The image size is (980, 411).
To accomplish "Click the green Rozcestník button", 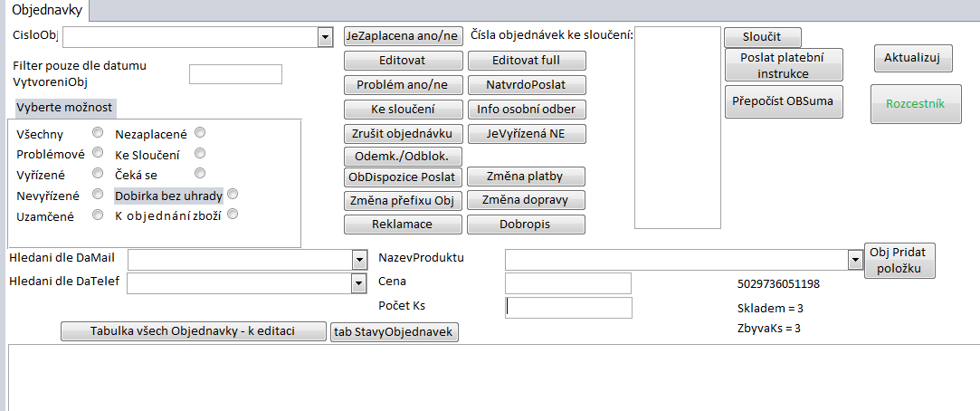I will [x=915, y=104].
